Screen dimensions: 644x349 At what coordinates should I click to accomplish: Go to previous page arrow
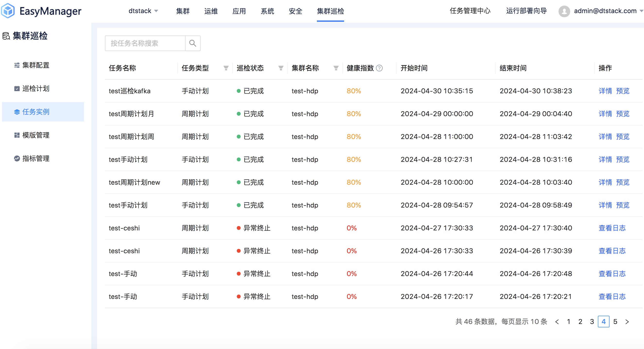pos(557,322)
